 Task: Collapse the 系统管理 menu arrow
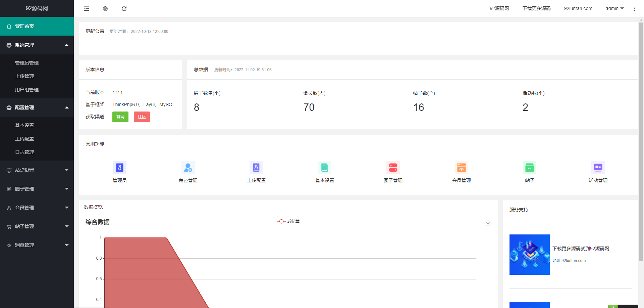(67, 45)
